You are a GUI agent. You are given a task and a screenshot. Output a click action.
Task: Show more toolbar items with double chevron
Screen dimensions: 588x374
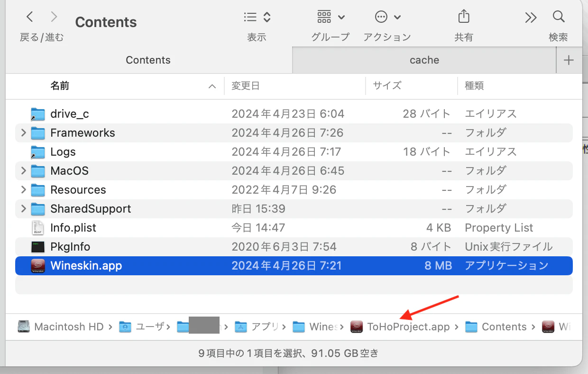pos(531,18)
